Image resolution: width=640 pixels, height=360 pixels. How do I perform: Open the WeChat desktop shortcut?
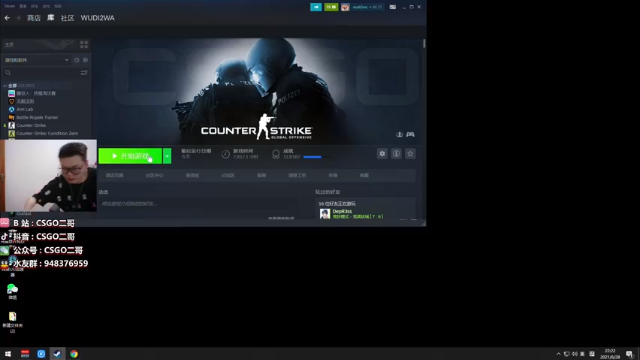click(13, 291)
